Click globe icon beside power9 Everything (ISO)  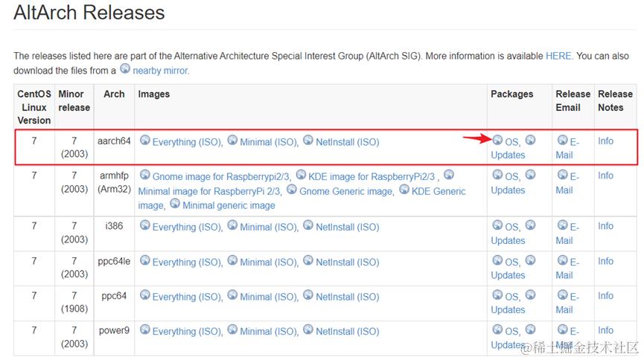click(x=144, y=330)
